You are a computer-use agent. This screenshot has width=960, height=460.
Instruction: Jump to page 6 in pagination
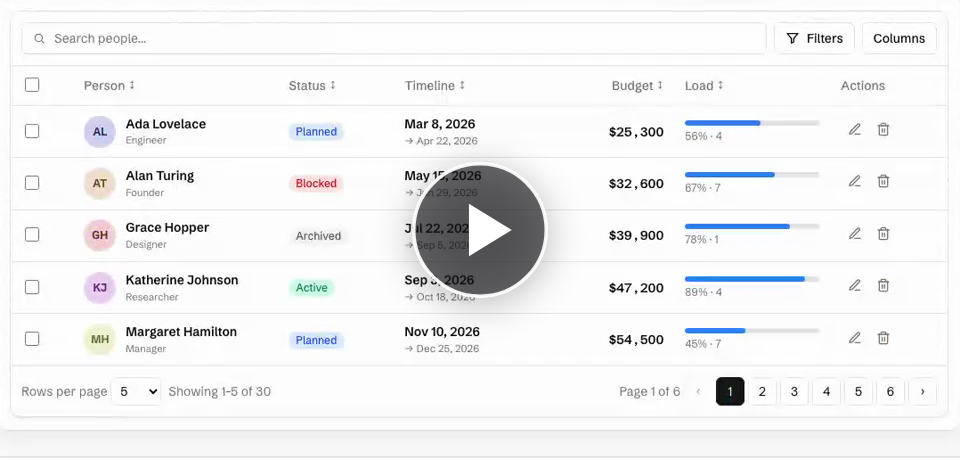click(x=890, y=391)
